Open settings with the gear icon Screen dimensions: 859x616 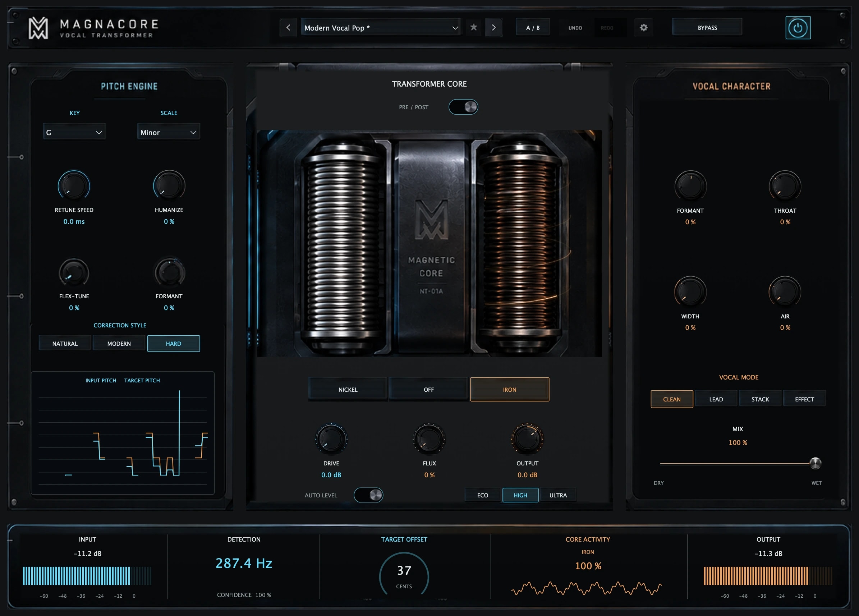click(643, 28)
